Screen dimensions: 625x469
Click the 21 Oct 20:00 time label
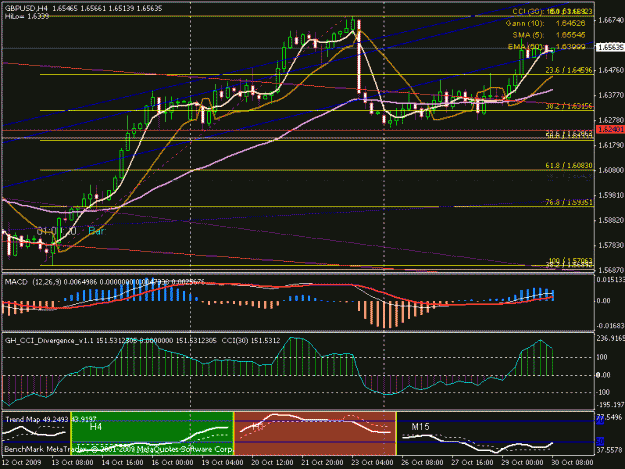click(322, 463)
